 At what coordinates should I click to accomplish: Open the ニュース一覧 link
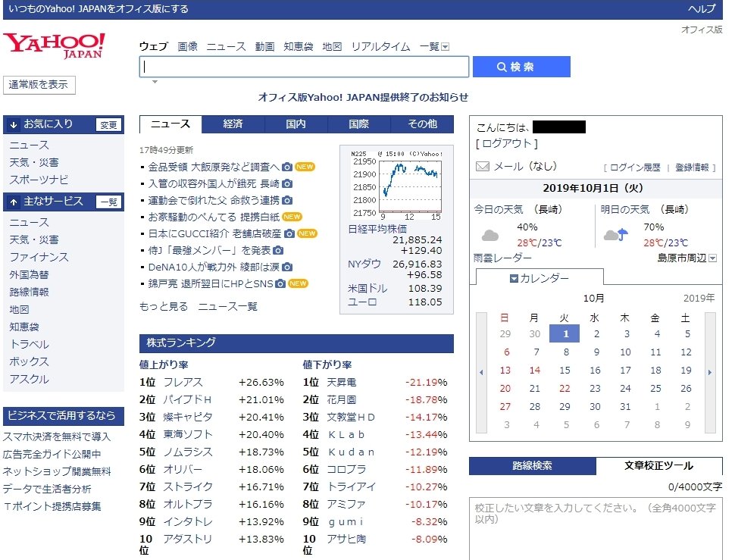228,306
